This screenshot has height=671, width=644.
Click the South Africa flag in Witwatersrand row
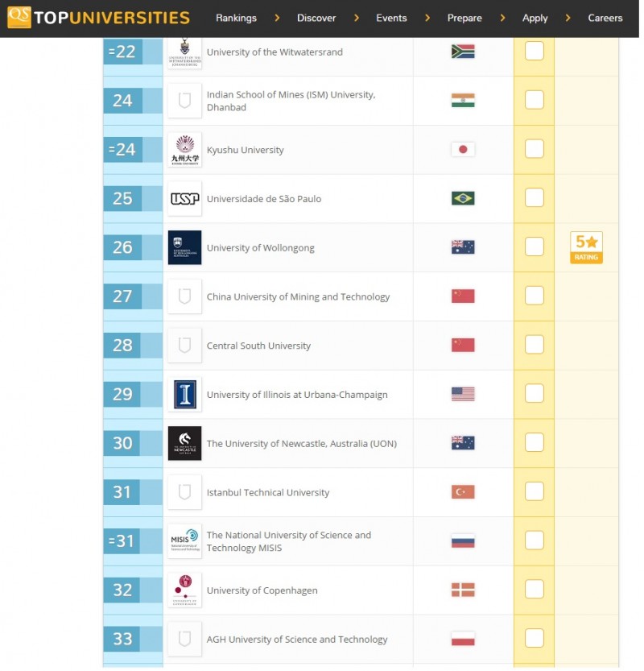point(463,52)
